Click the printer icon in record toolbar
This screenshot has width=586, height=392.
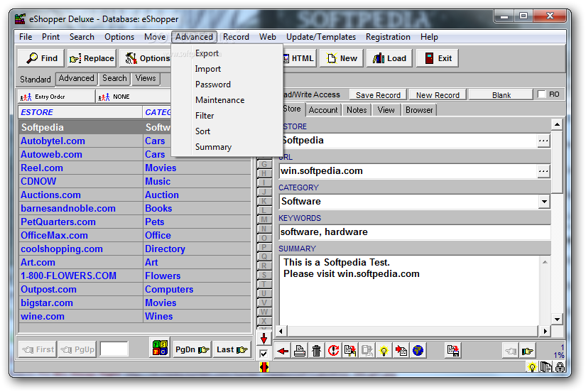click(x=300, y=351)
